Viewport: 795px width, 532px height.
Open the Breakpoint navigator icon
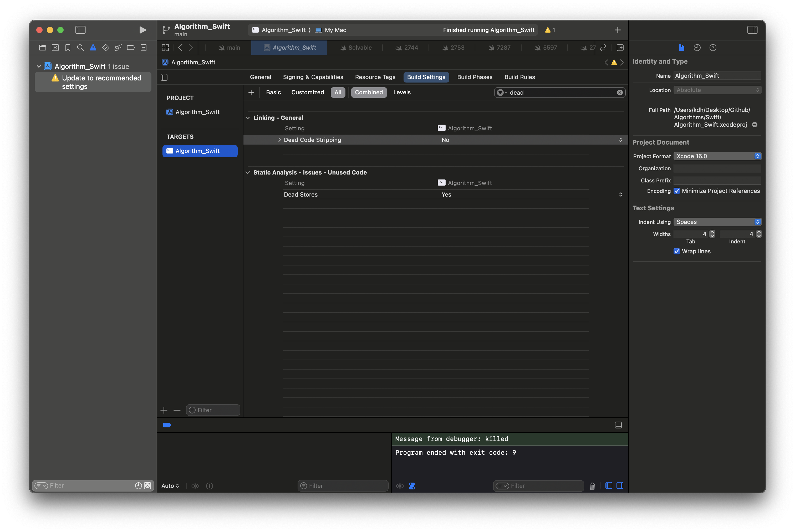pos(131,48)
